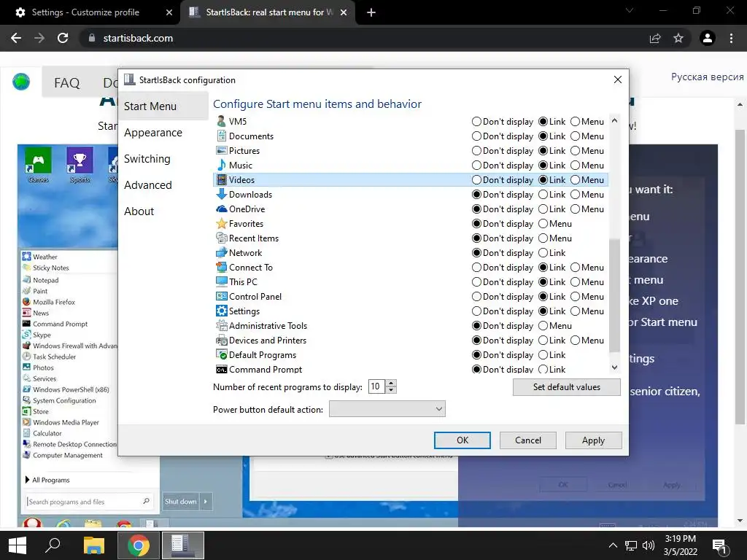The width and height of the screenshot is (747, 560).
Task: Open File Explorer from the taskbar
Action: point(94,545)
